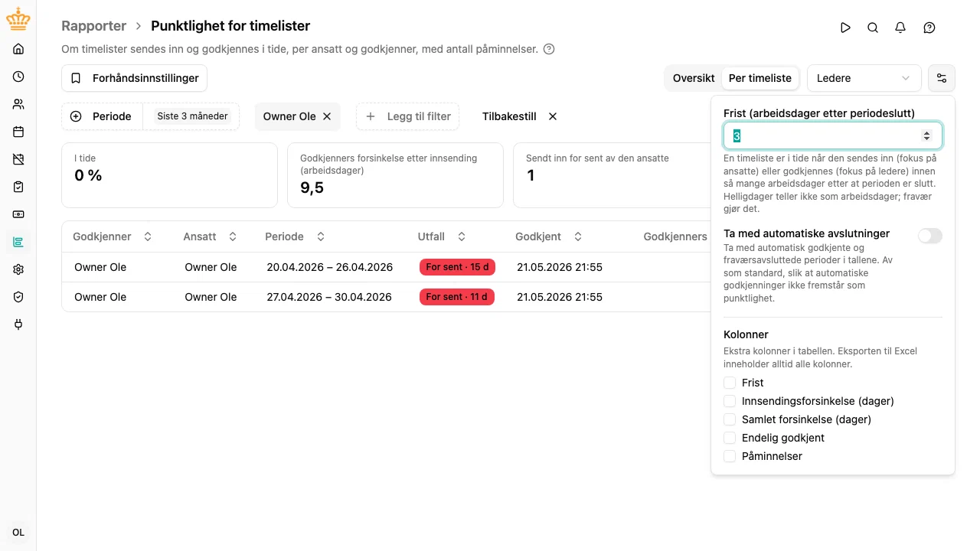The height and width of the screenshot is (551, 980).
Task: Check the Påminnelser checkbox
Action: tap(730, 456)
